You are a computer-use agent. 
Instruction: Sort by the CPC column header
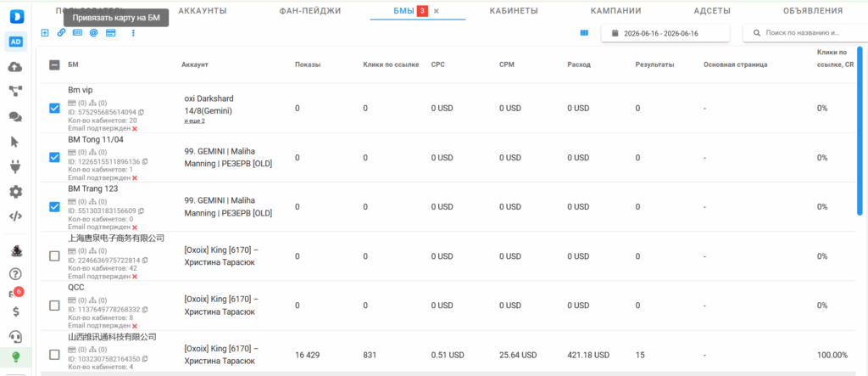tap(438, 65)
